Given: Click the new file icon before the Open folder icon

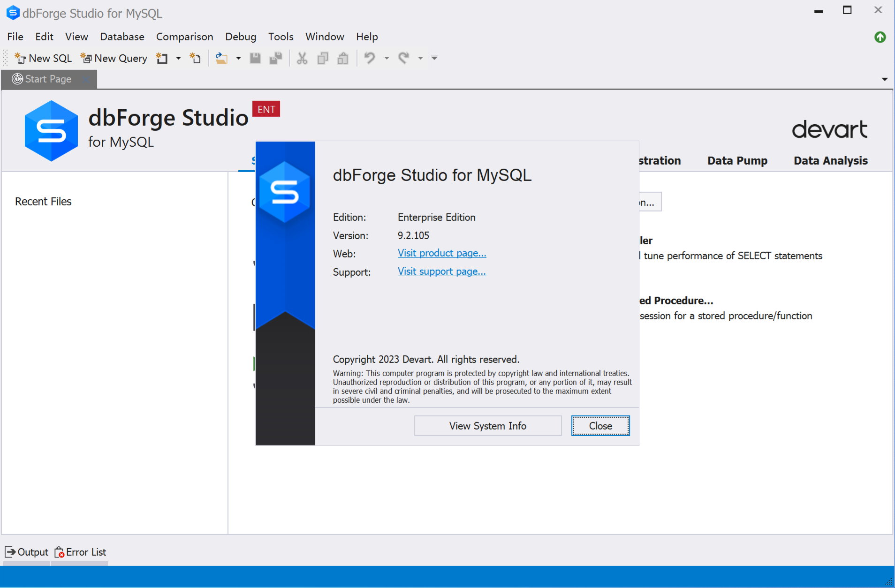Looking at the screenshot, I should click(x=195, y=58).
